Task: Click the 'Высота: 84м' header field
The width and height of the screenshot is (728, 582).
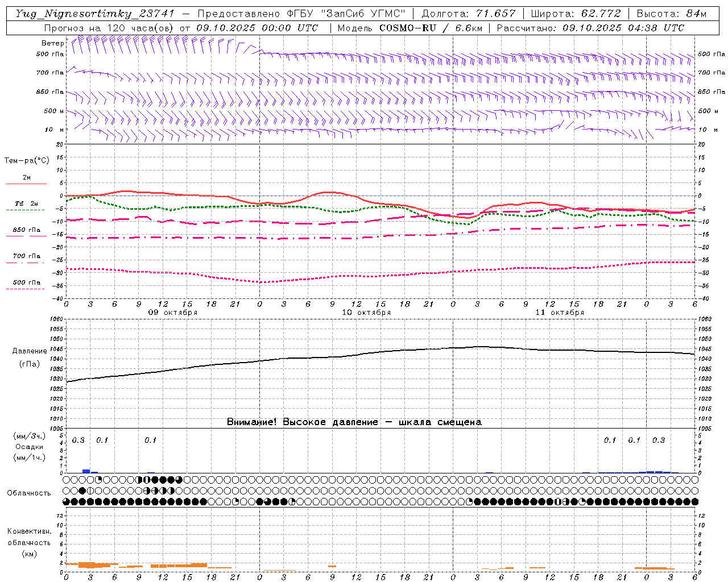Action: tap(672, 14)
